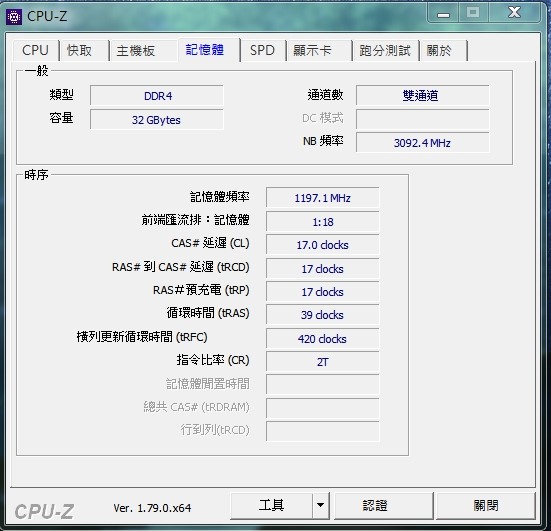
Task: Click the 工具 tools button
Action: (271, 506)
